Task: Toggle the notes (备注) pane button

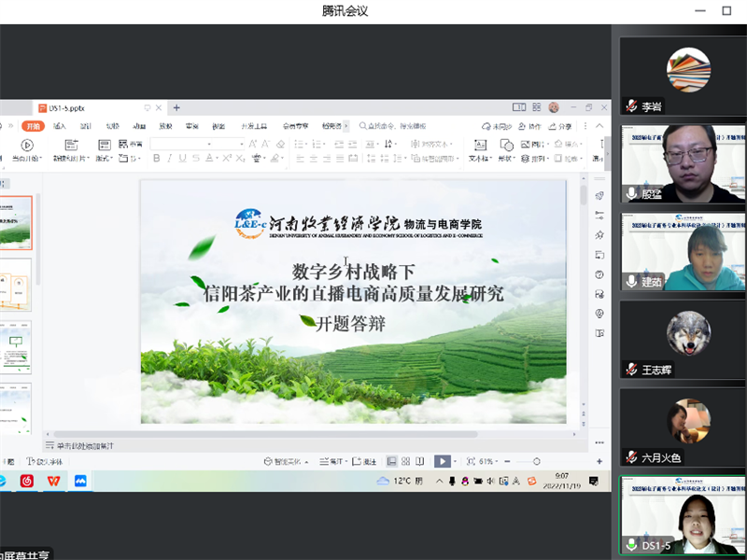Action: [365, 461]
